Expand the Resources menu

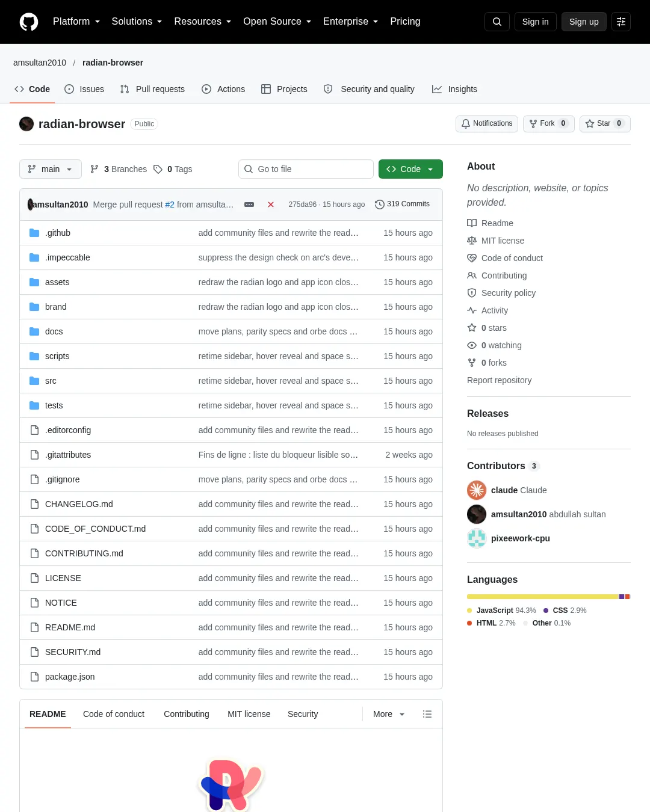pos(203,22)
